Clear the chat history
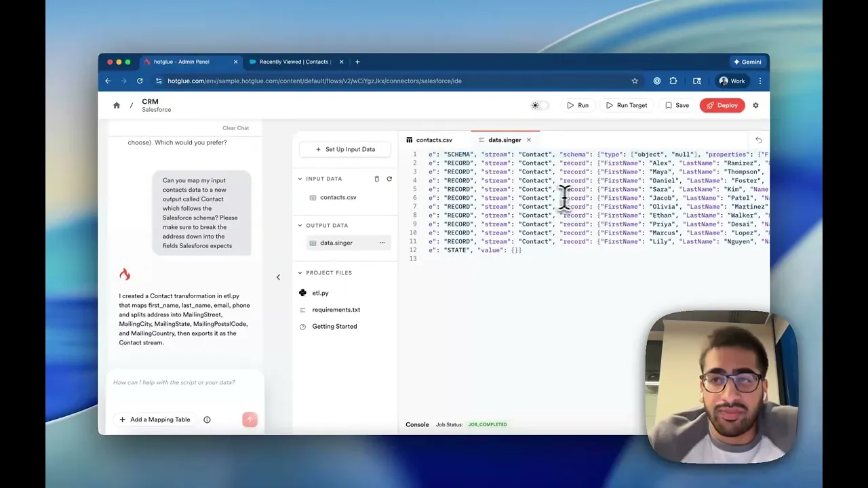868x488 pixels. tap(235, 128)
